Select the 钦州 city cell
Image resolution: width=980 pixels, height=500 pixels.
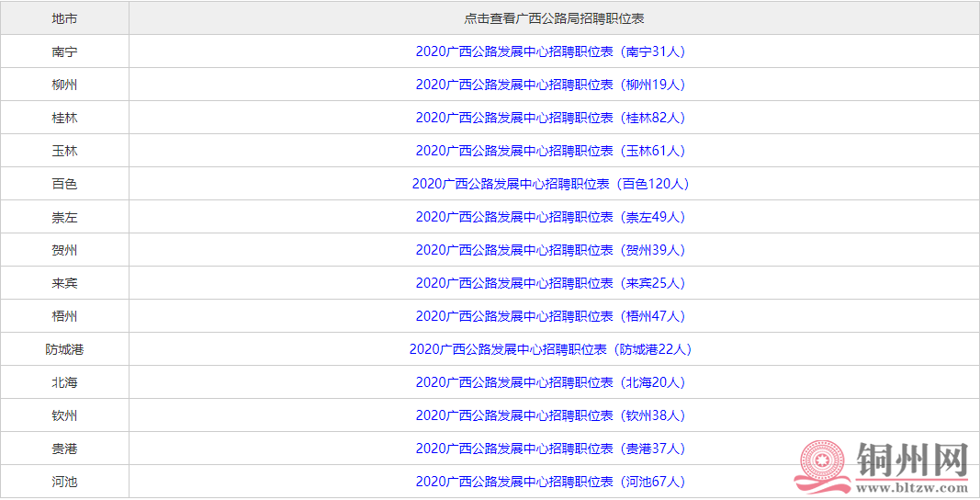point(64,415)
